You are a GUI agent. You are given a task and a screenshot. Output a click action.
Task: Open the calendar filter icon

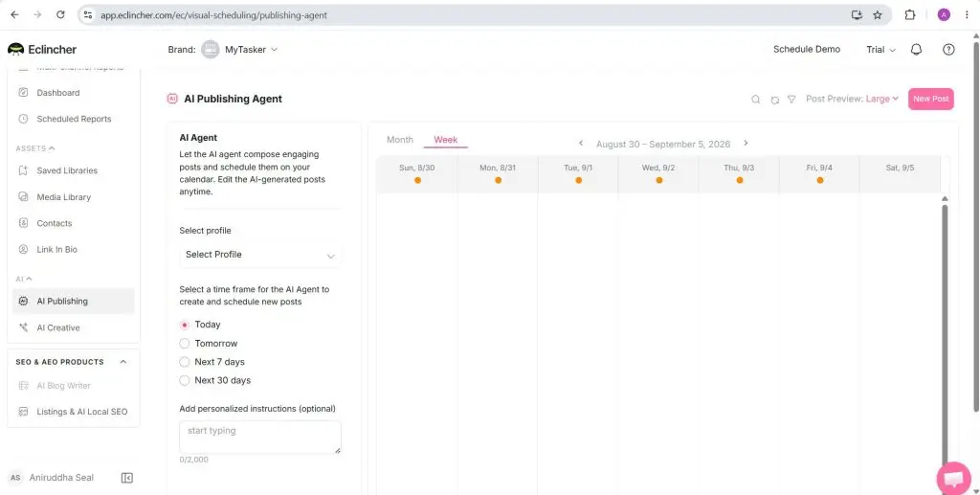click(x=791, y=100)
